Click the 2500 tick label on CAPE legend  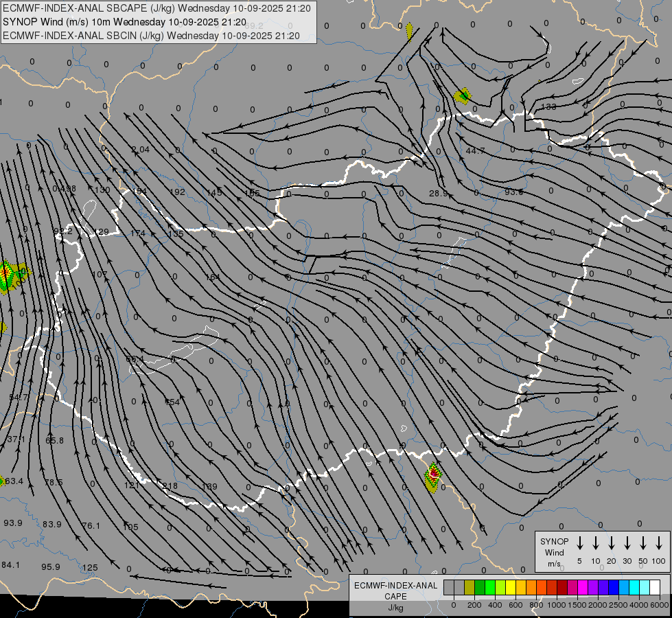click(x=618, y=605)
